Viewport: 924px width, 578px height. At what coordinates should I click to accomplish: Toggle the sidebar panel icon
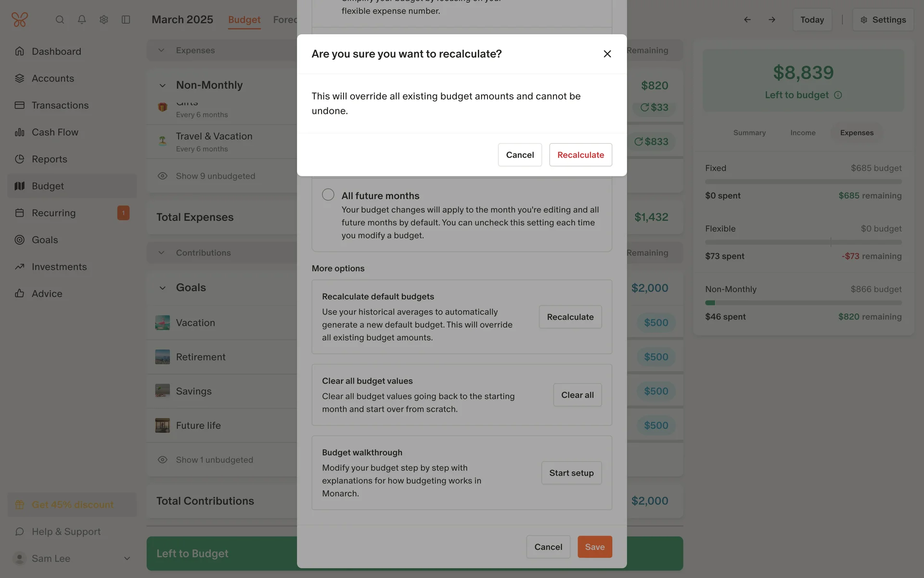click(x=126, y=20)
